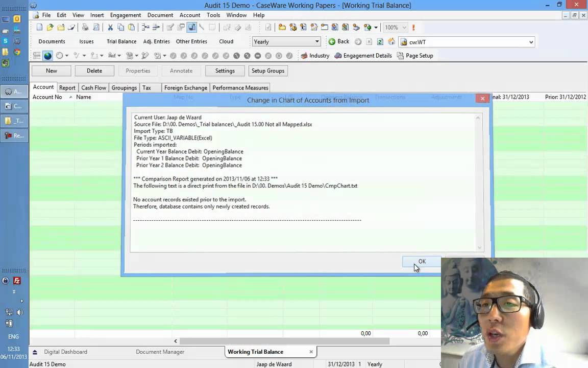Screen dimensions: 588x368
Task: Click the dialog scrollbar down arrow
Action: coord(479,247)
